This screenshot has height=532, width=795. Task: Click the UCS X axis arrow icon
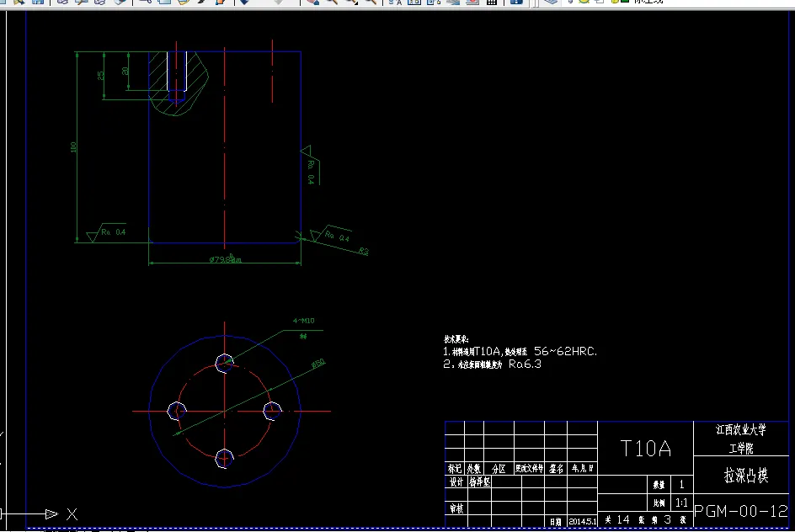(x=51, y=514)
